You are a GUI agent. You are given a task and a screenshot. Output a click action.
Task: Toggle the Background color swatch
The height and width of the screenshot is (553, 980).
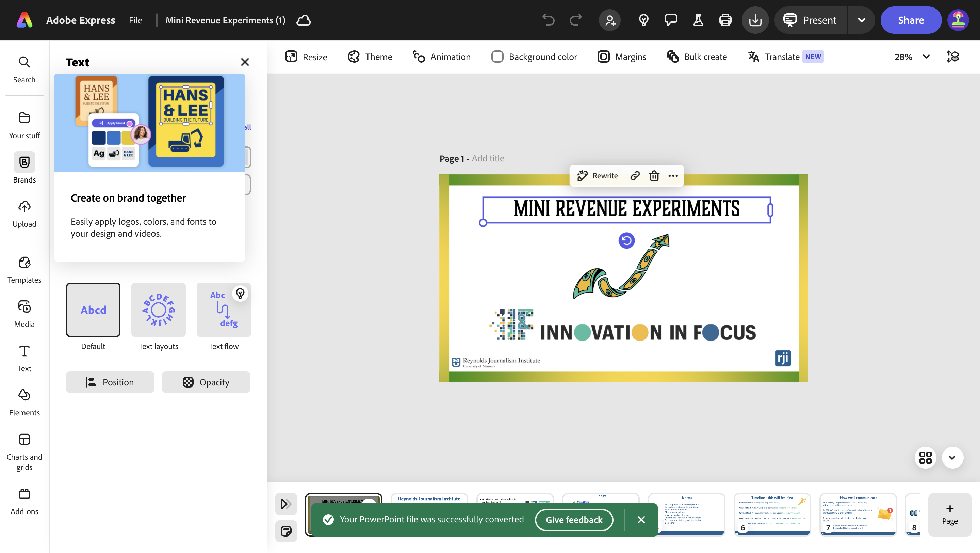[x=497, y=57]
